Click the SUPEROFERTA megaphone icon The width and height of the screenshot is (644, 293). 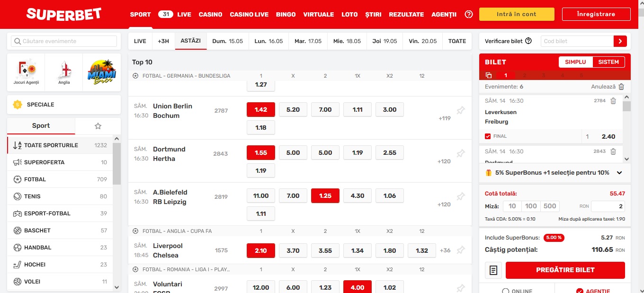(x=18, y=162)
